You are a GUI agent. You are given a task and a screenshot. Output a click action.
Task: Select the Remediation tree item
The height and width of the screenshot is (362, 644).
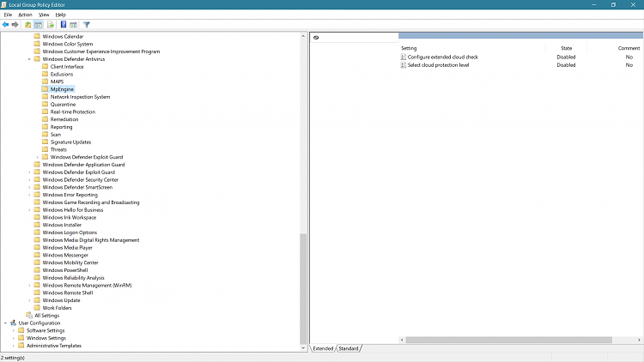point(64,119)
